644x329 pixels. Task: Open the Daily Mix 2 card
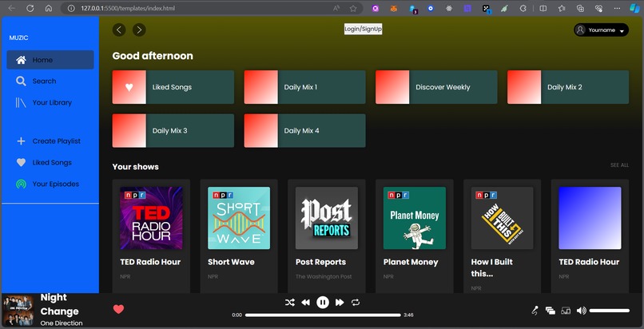568,87
